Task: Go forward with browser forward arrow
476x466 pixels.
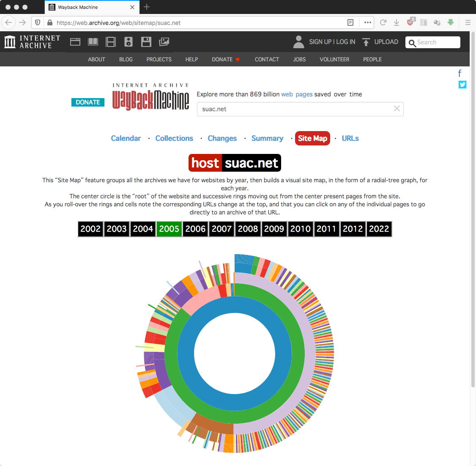Action: (22, 22)
